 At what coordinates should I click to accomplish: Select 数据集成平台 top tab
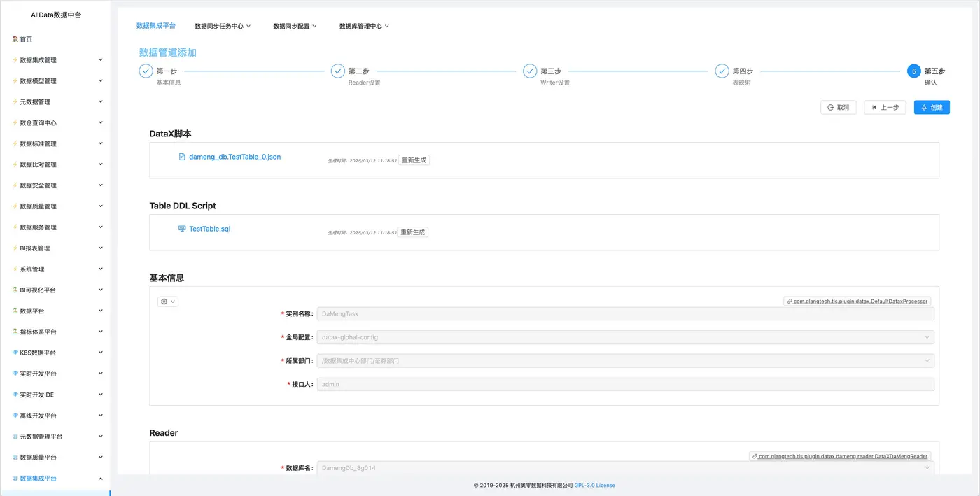tap(156, 25)
